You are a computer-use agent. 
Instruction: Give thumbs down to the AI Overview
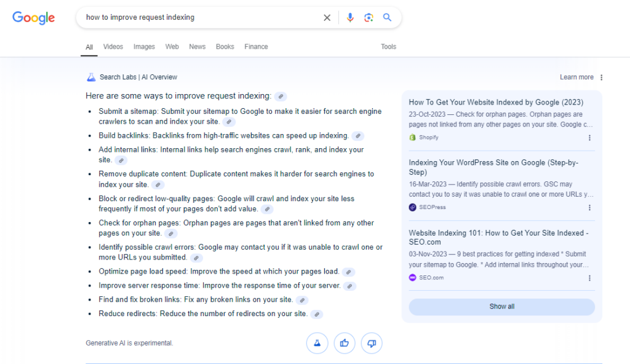(372, 343)
